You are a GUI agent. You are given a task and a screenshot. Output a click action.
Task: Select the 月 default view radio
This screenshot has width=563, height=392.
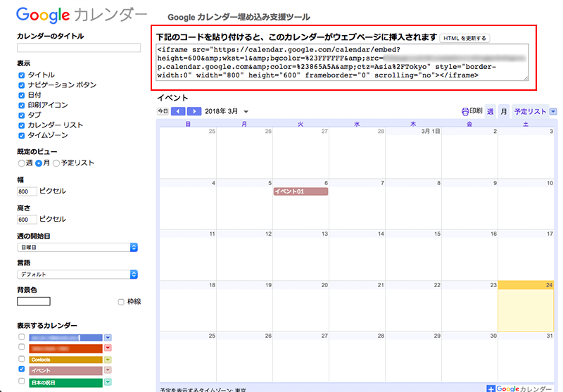[x=39, y=163]
